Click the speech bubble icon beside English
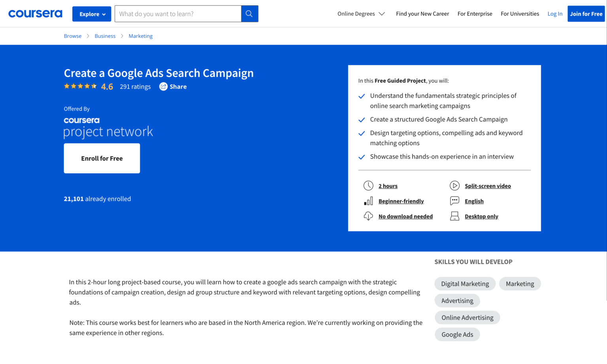 pyautogui.click(x=454, y=201)
